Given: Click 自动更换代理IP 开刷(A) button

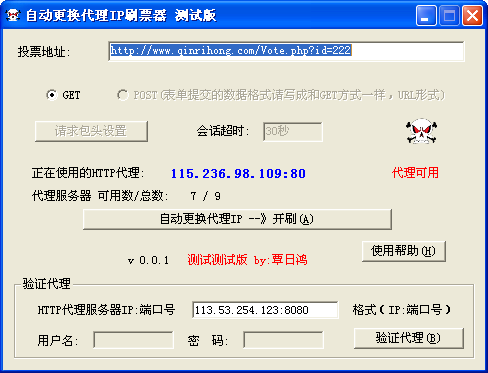Looking at the screenshot, I should (x=237, y=219).
